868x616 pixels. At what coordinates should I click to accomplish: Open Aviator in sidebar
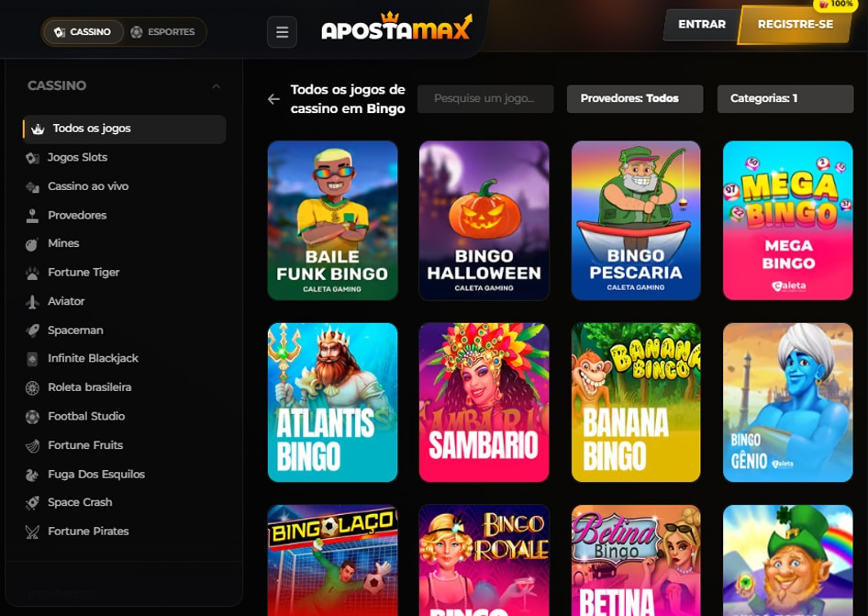coord(66,301)
